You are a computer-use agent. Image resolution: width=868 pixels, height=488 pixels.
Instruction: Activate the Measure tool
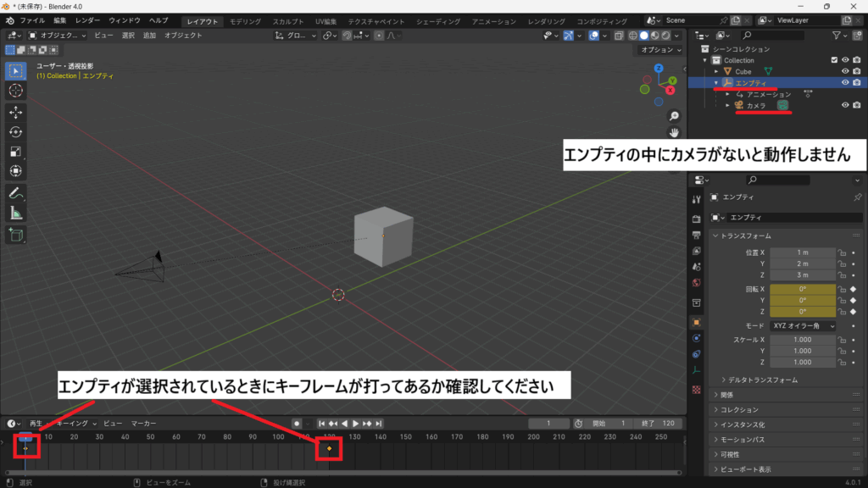click(x=16, y=213)
